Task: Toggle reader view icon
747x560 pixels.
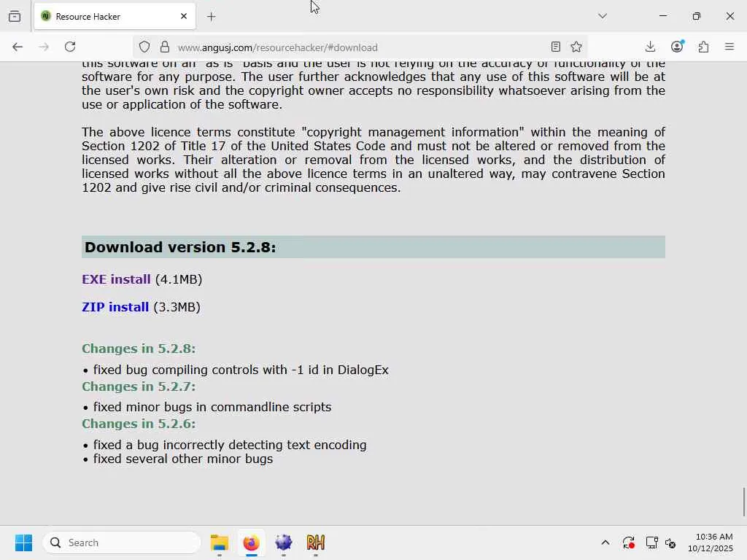Action: coord(555,47)
